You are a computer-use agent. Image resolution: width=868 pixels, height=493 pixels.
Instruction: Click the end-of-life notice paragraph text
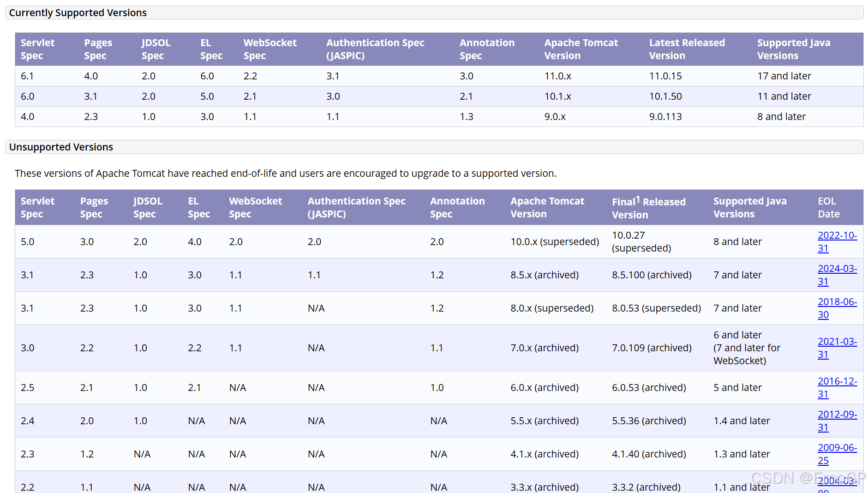pyautogui.click(x=286, y=174)
